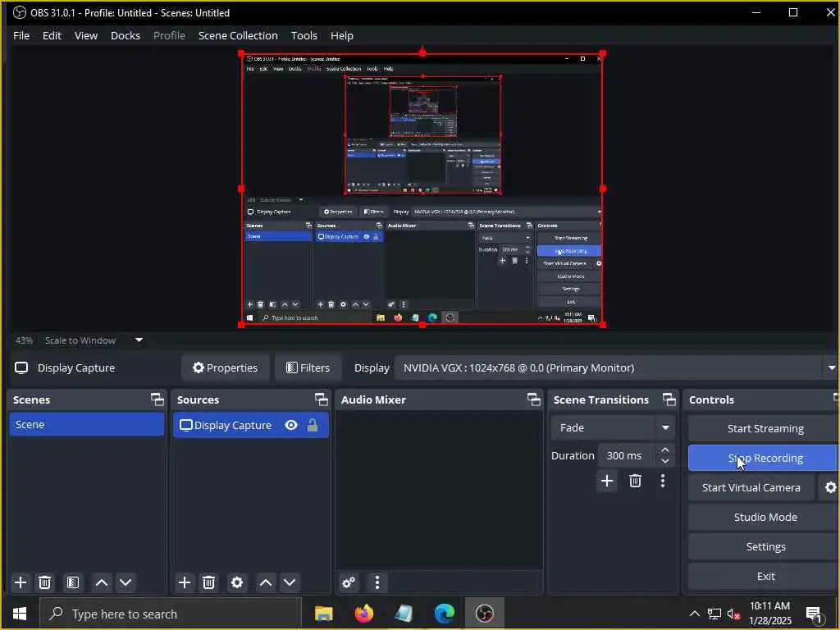Click the OBS Studio taskbar icon
This screenshot has width=840, height=630.
pyautogui.click(x=484, y=614)
